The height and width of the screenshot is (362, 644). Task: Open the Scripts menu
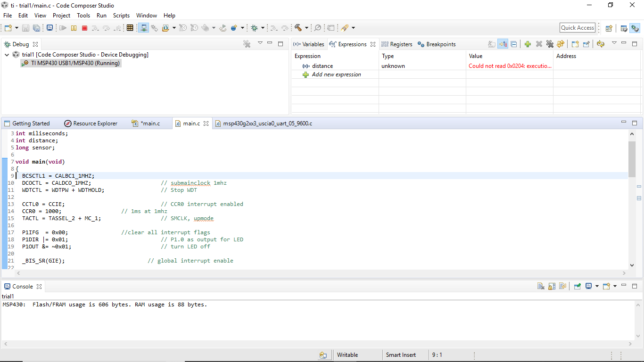pyautogui.click(x=121, y=16)
